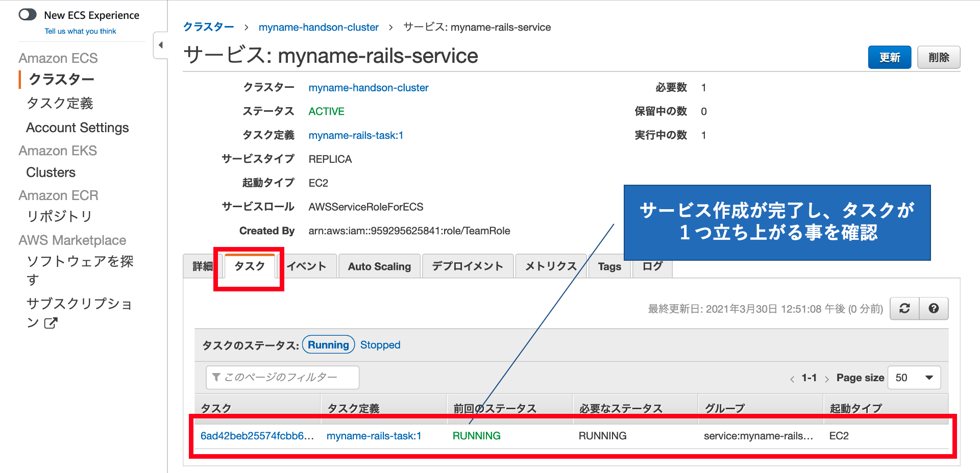Viewport: 980px width, 473px height.
Task: Open リポジトリ under Amazon ECR
Action: [x=59, y=216]
